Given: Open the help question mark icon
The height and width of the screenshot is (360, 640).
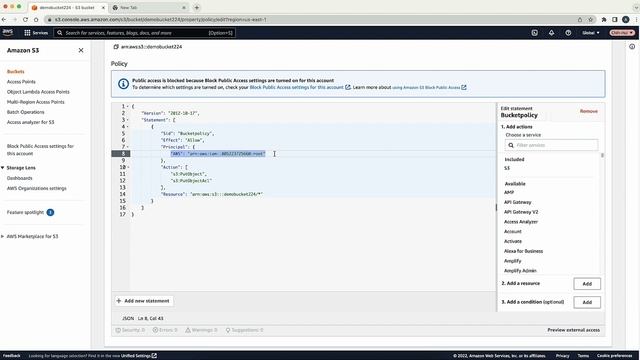Looking at the screenshot, I should (568, 33).
